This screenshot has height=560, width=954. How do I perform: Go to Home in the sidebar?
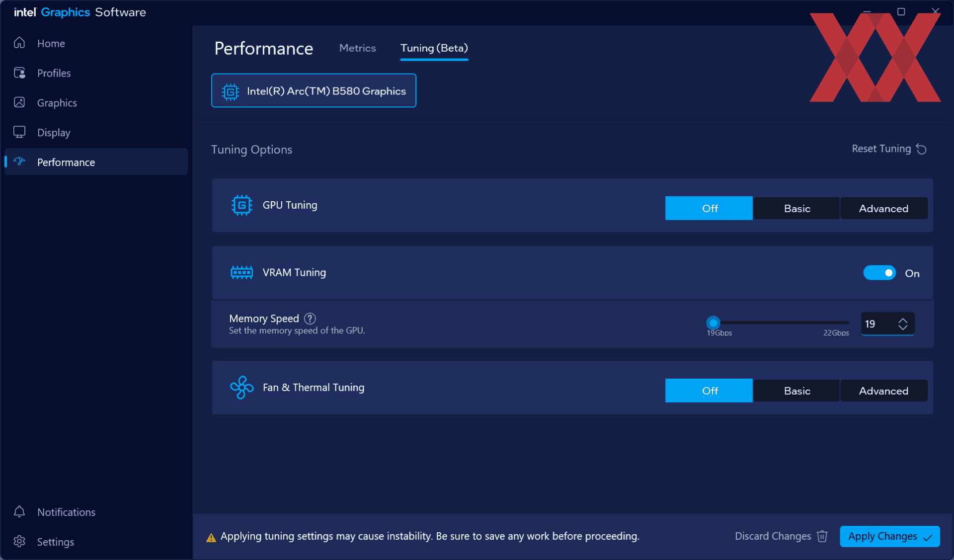(x=96, y=43)
